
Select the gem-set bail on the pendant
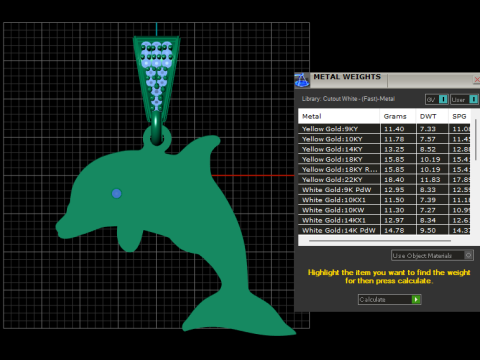(x=156, y=78)
